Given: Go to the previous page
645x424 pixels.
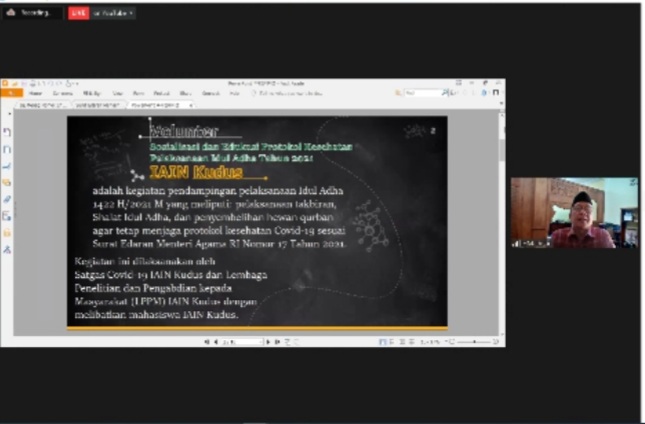Looking at the screenshot, I should tap(216, 342).
